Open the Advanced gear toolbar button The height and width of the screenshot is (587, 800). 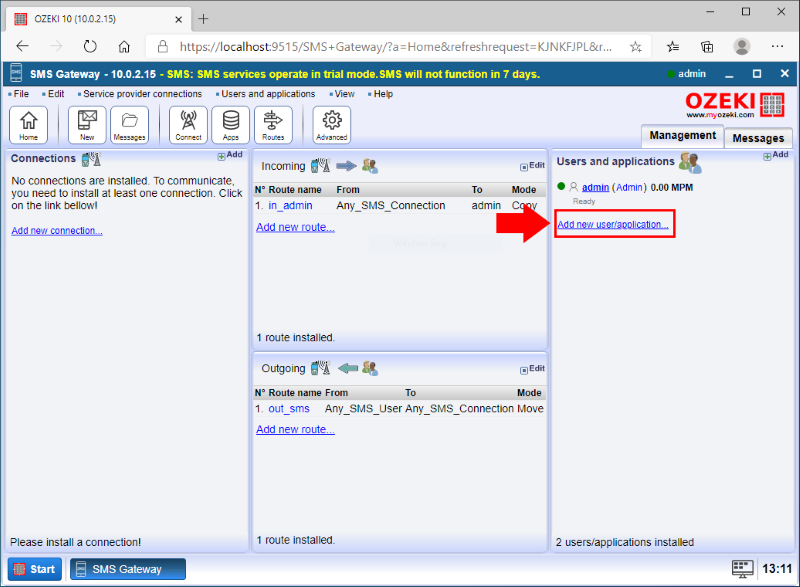[x=332, y=125]
